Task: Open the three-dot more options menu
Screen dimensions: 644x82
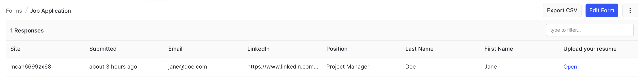Action: pos(630,10)
